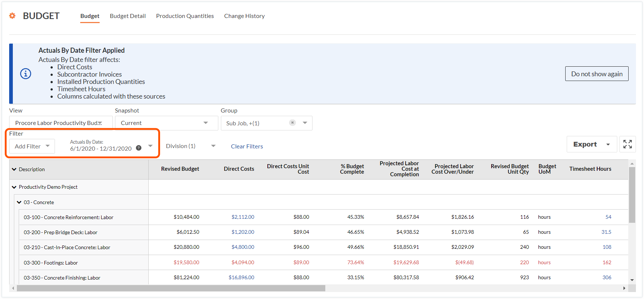Click the scroll right arrow

coord(624,288)
